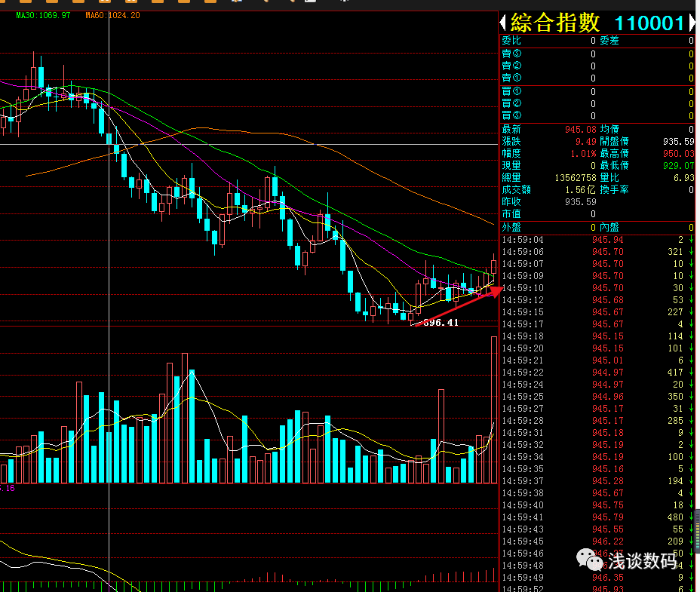
Task: Click the 開盤價 label
Action: coord(614,142)
